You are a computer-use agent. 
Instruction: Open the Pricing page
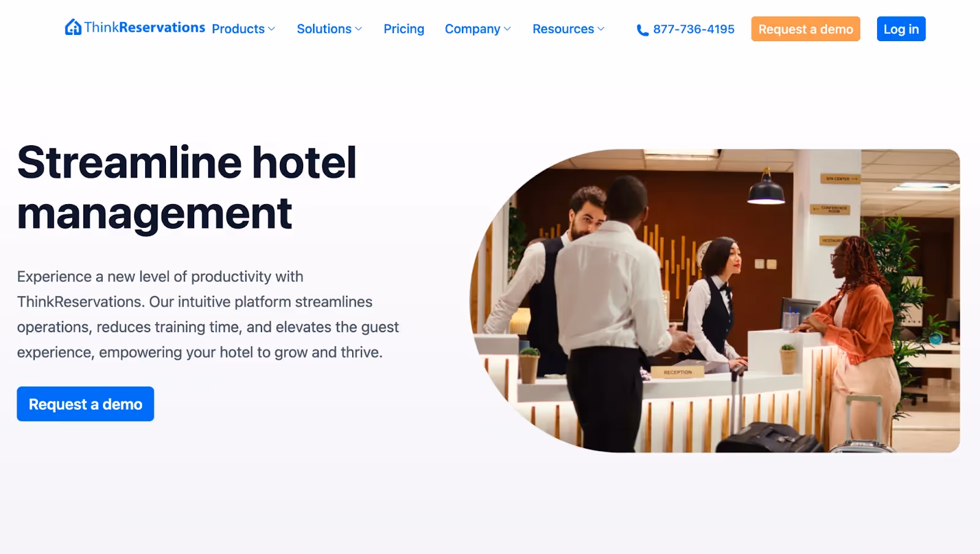(x=404, y=29)
